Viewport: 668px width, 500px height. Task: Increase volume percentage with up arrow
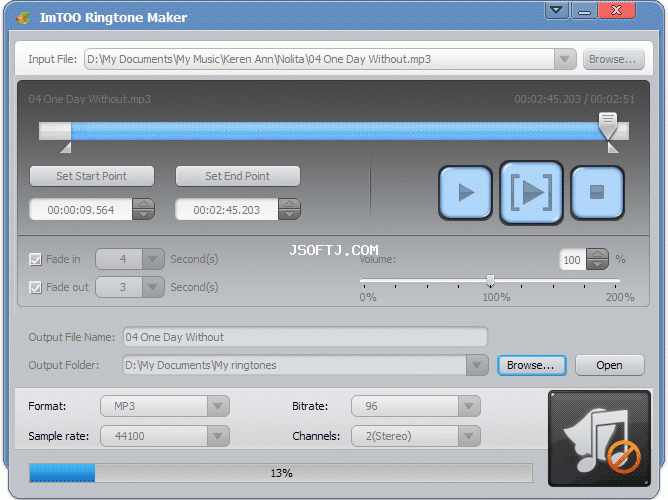[x=597, y=254]
